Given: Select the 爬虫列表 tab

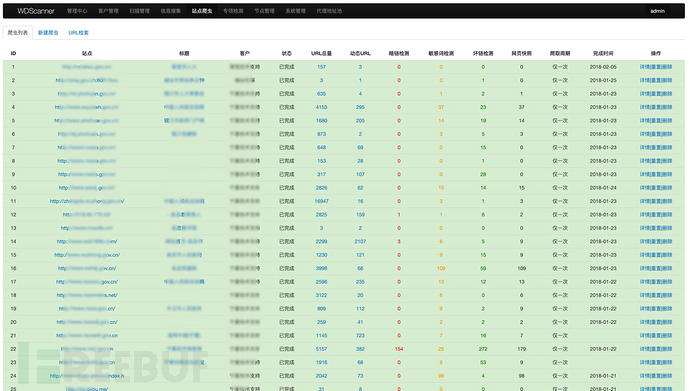Looking at the screenshot, I should (x=18, y=33).
